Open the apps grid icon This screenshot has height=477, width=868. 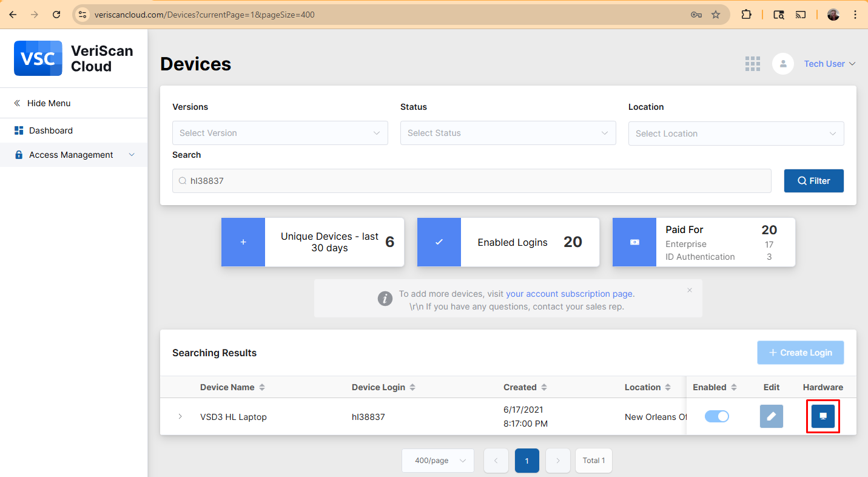(753, 64)
